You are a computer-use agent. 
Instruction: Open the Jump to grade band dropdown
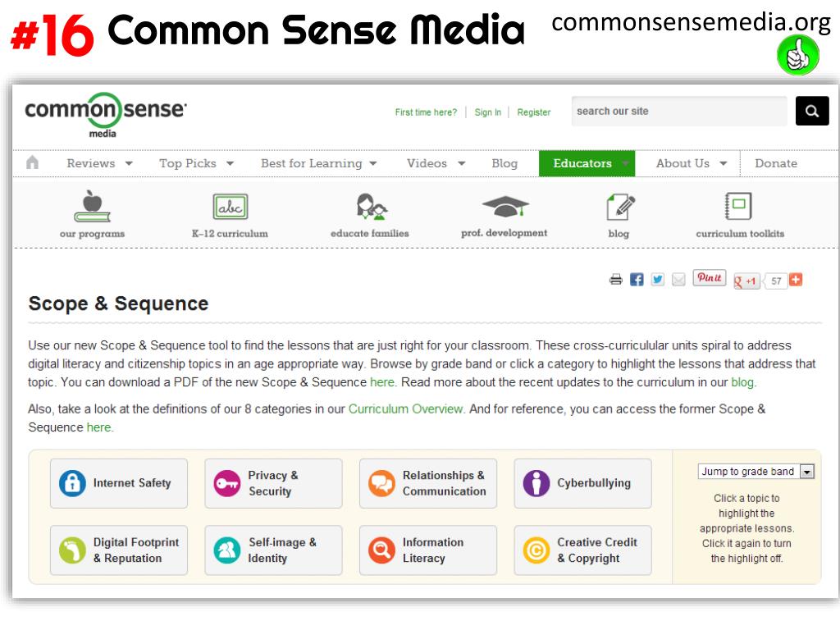click(x=756, y=471)
